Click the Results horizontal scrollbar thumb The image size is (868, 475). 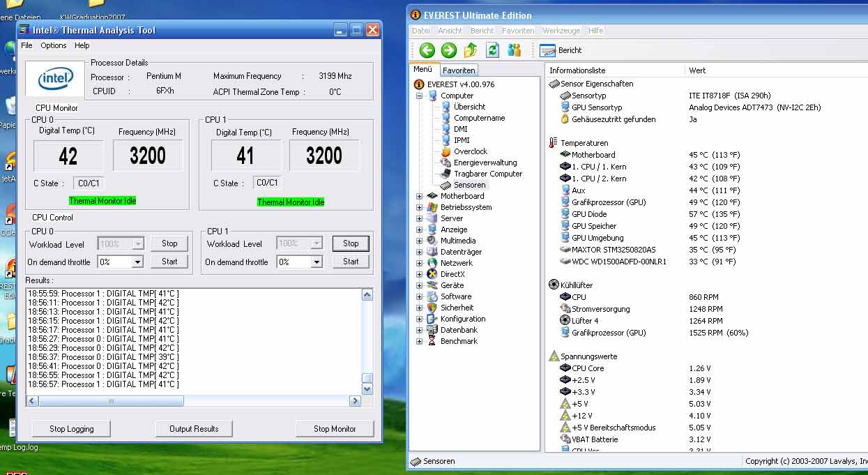coord(111,401)
